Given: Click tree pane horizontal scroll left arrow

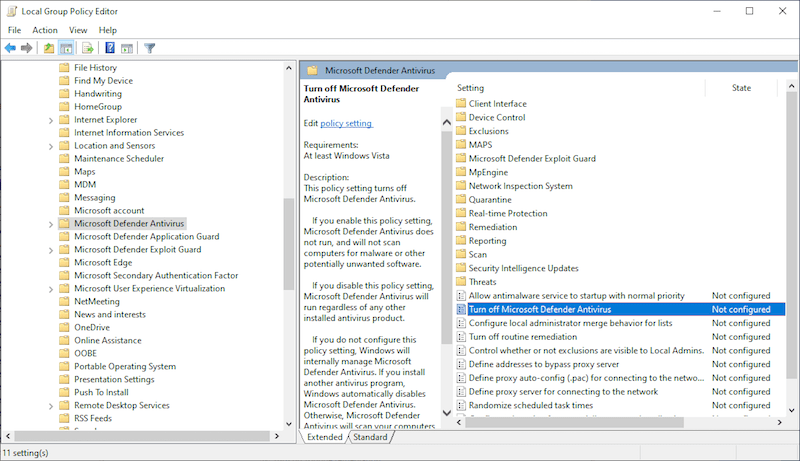Looking at the screenshot, I should (8, 436).
